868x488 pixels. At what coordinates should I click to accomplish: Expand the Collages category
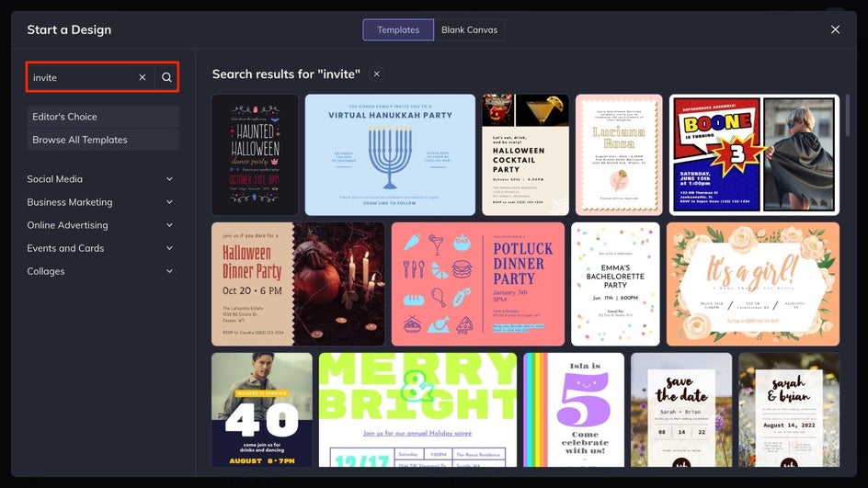point(99,271)
